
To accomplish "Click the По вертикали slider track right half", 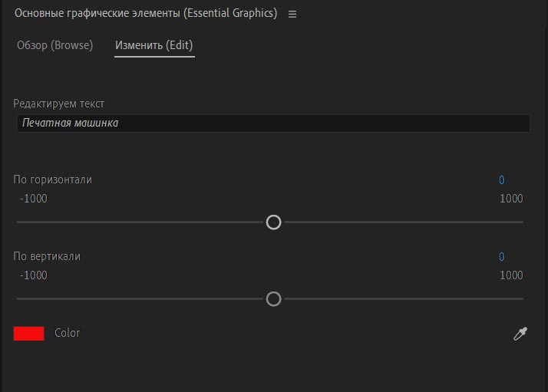I will 404,299.
